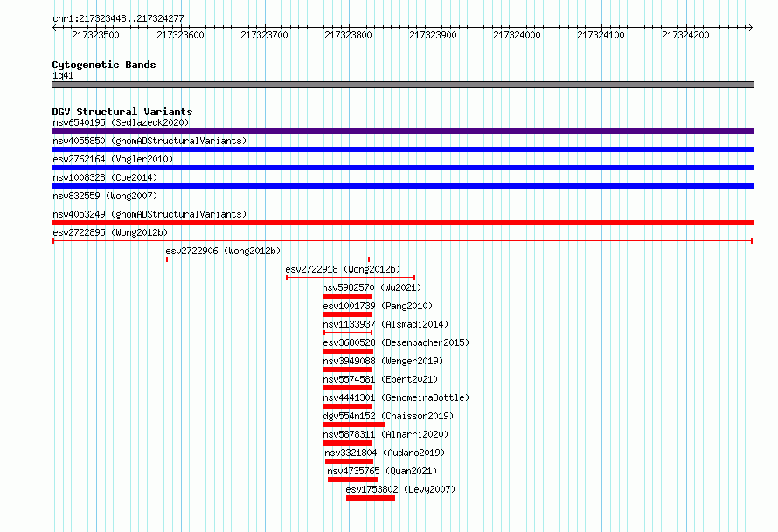Image resolution: width=778 pixels, height=532 pixels.
Task: Open esv3680528 (Besenbacher2015) variant label
Action: coord(396,342)
